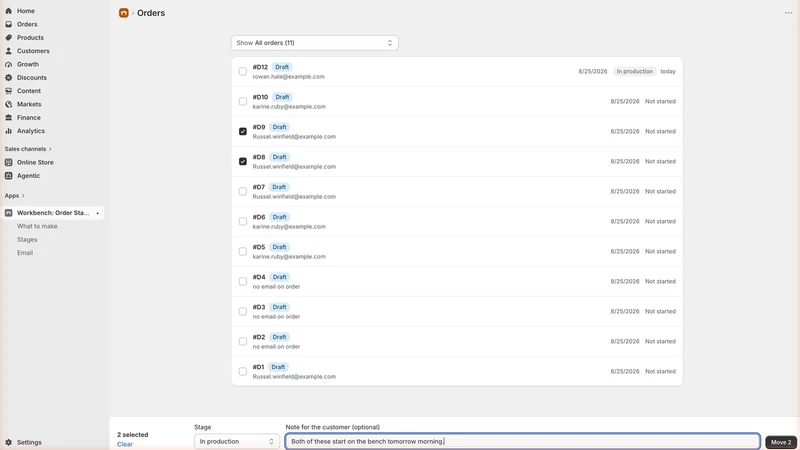Select the checkbox for order #D4
This screenshot has width=800, height=450.
pyautogui.click(x=243, y=281)
